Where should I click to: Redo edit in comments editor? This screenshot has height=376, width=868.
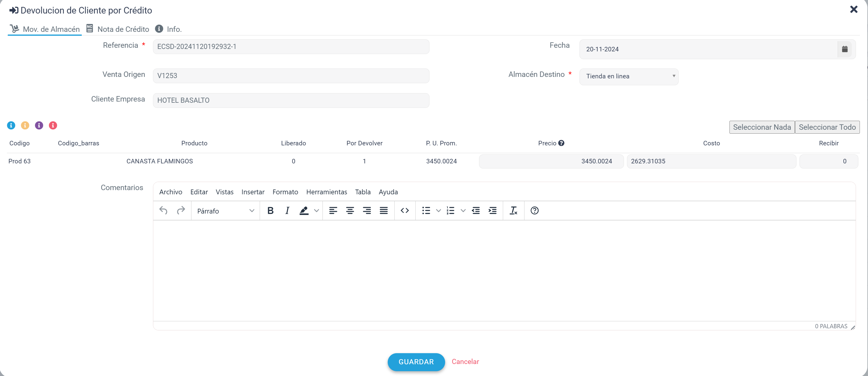coord(181,211)
